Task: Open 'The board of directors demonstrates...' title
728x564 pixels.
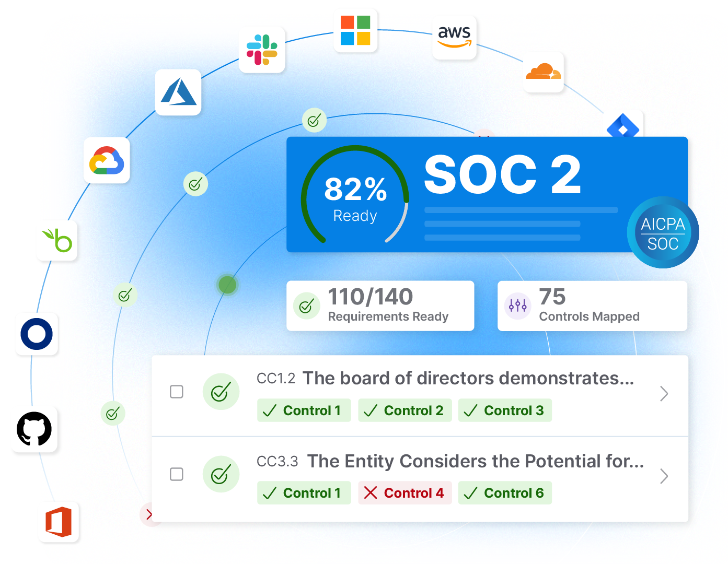Action: pyautogui.click(x=468, y=378)
